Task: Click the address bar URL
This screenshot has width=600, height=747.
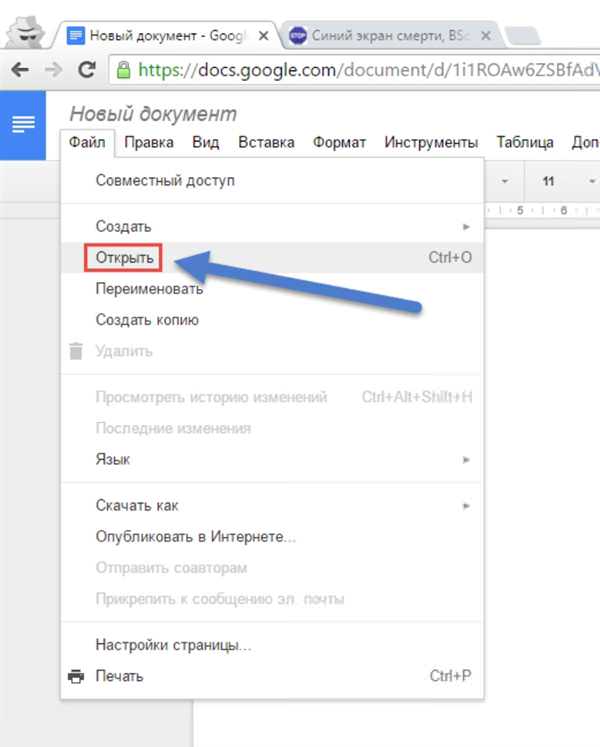Action: point(368,70)
